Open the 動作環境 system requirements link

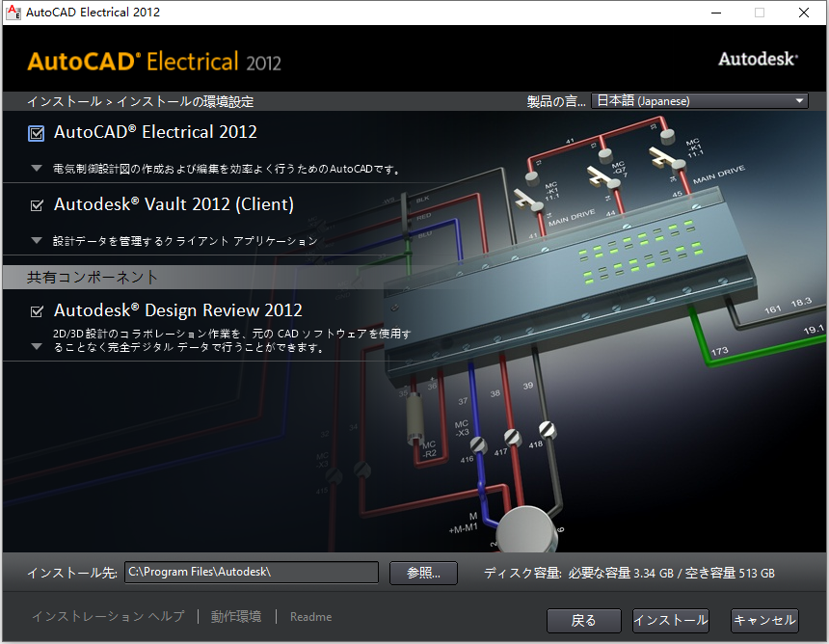pos(236,616)
